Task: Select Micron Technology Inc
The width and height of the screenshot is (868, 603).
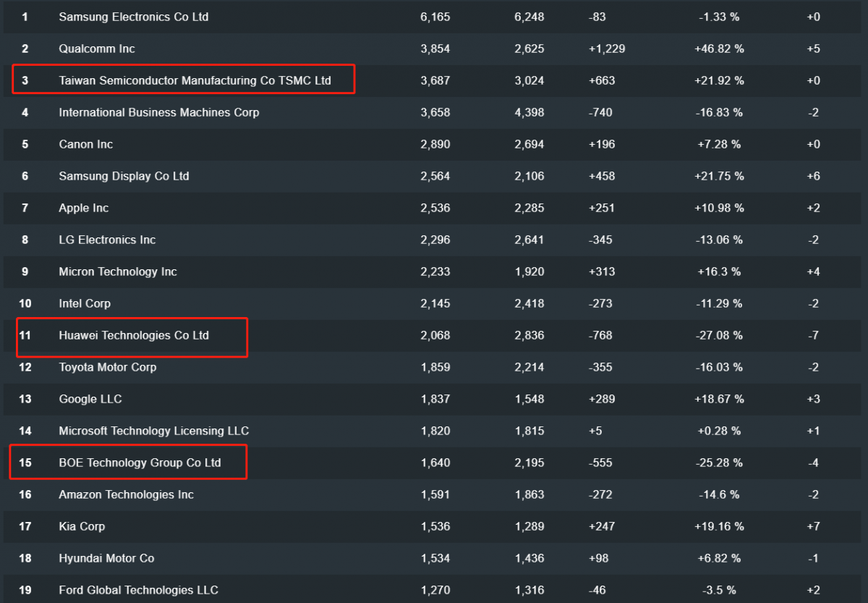Action: [x=118, y=271]
